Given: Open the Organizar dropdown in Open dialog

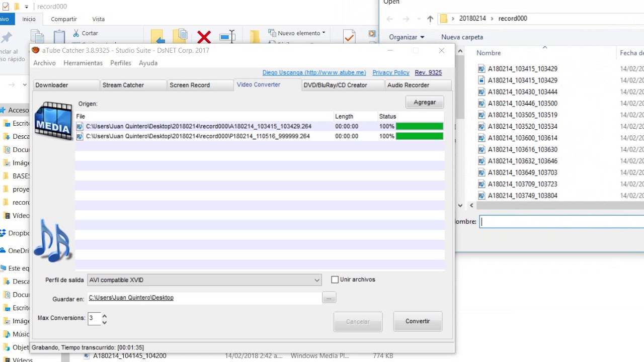Looking at the screenshot, I should click(407, 37).
